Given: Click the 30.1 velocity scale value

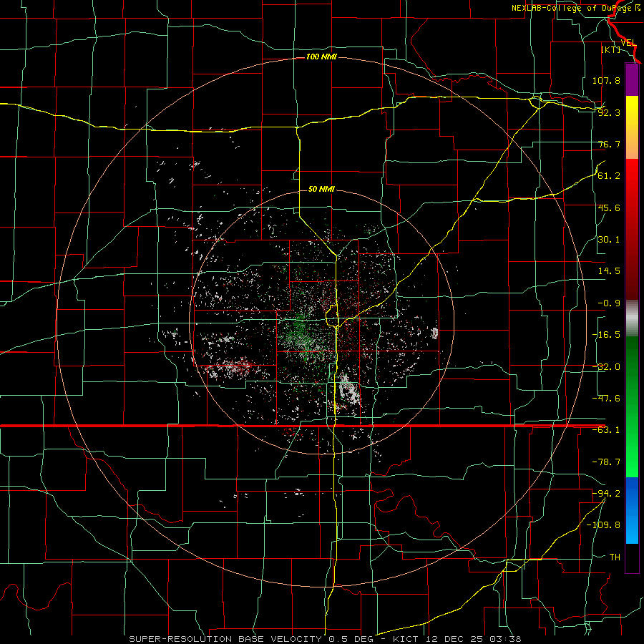Looking at the screenshot, I should click(x=609, y=240).
